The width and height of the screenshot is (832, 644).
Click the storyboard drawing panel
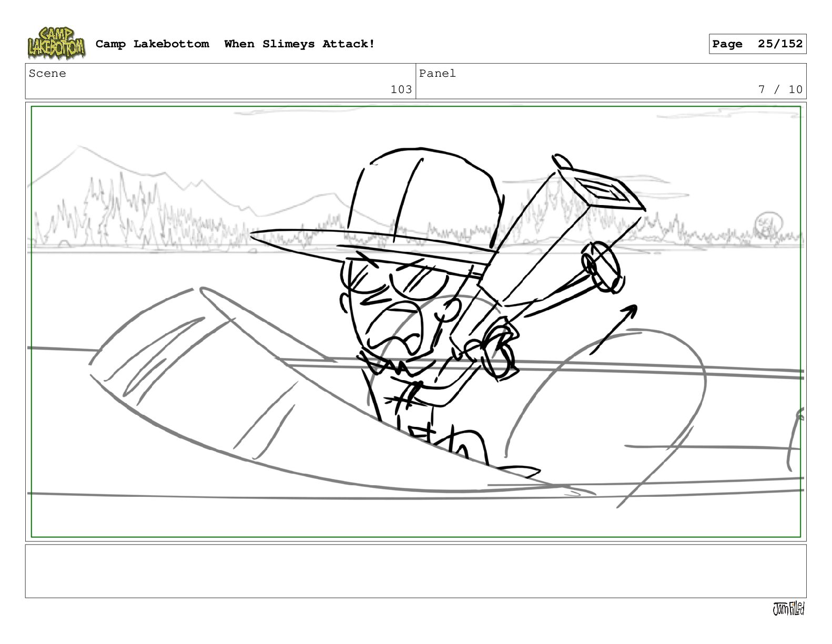[x=415, y=322]
